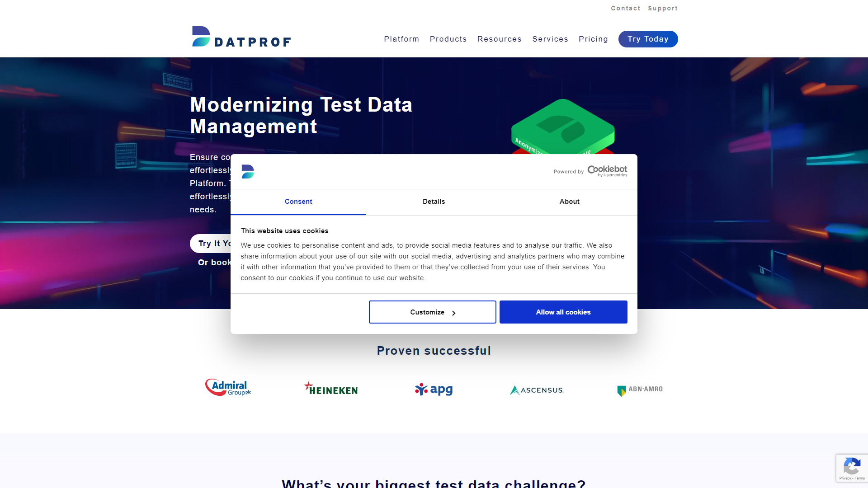This screenshot has height=488, width=868.
Task: Switch to the About tab
Action: (569, 202)
